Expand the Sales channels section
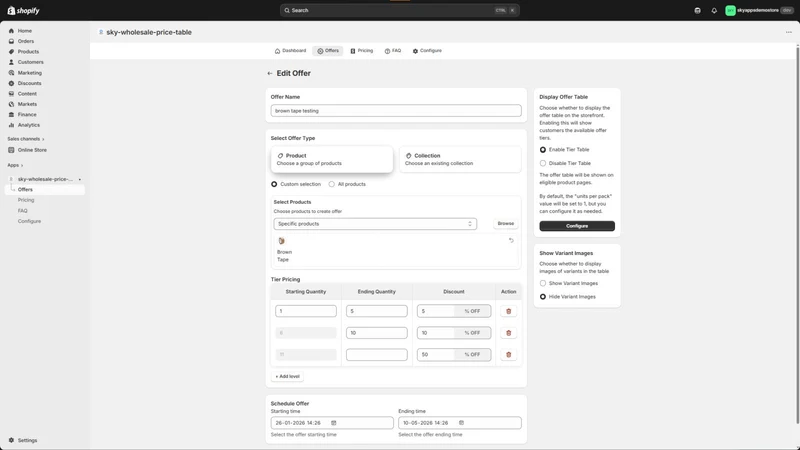Viewport: 800px width, 450px height. pyautogui.click(x=26, y=139)
